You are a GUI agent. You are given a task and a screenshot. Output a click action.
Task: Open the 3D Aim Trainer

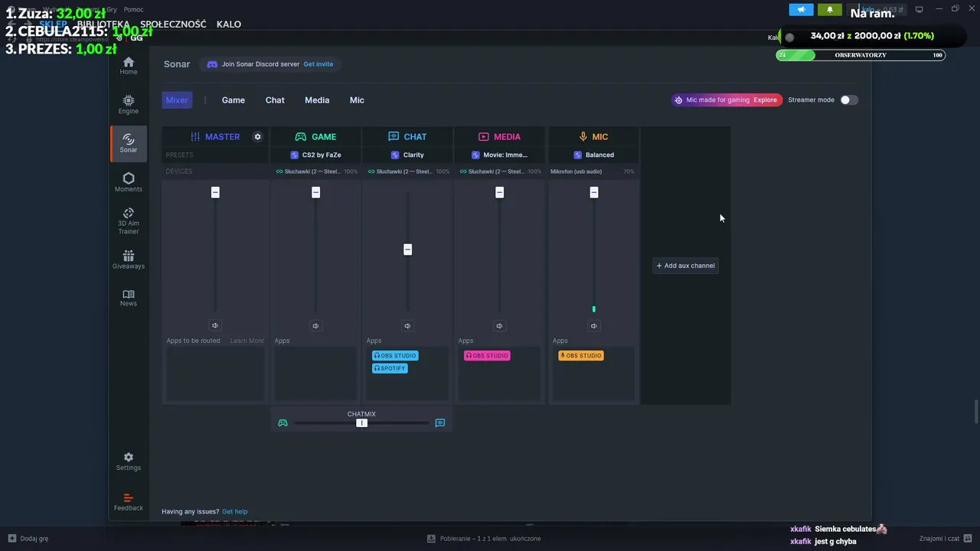pyautogui.click(x=129, y=222)
